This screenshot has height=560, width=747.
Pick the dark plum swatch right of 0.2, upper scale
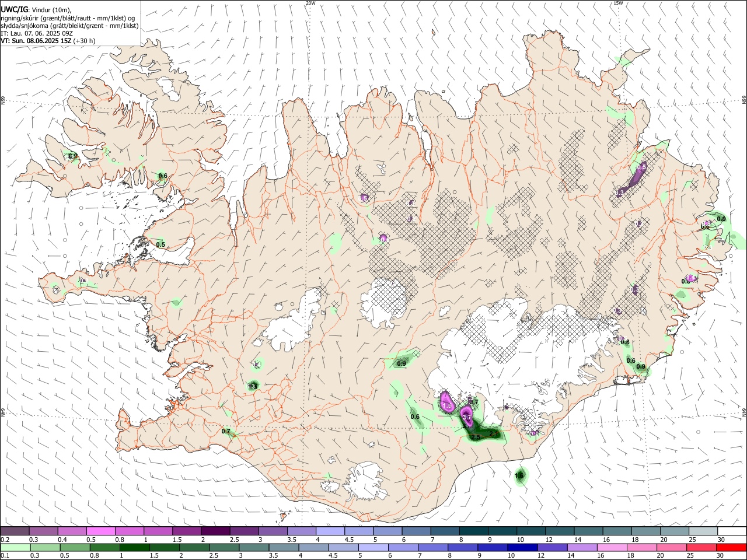[15, 531]
